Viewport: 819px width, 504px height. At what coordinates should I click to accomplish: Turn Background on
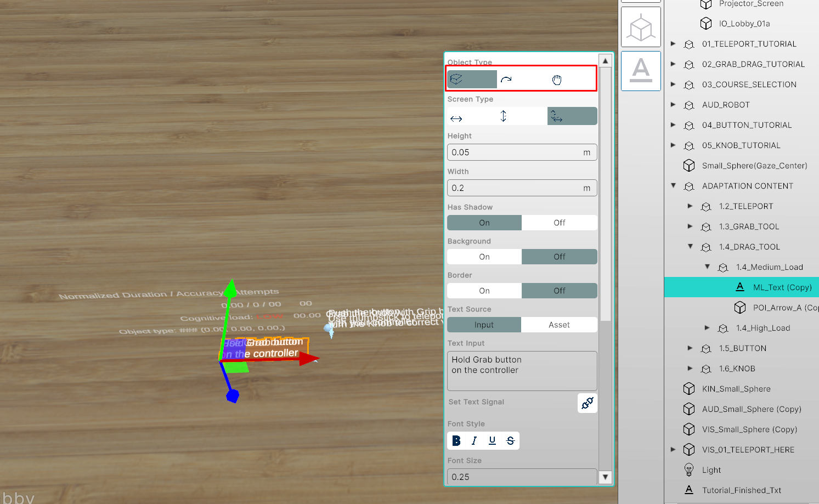[484, 257]
